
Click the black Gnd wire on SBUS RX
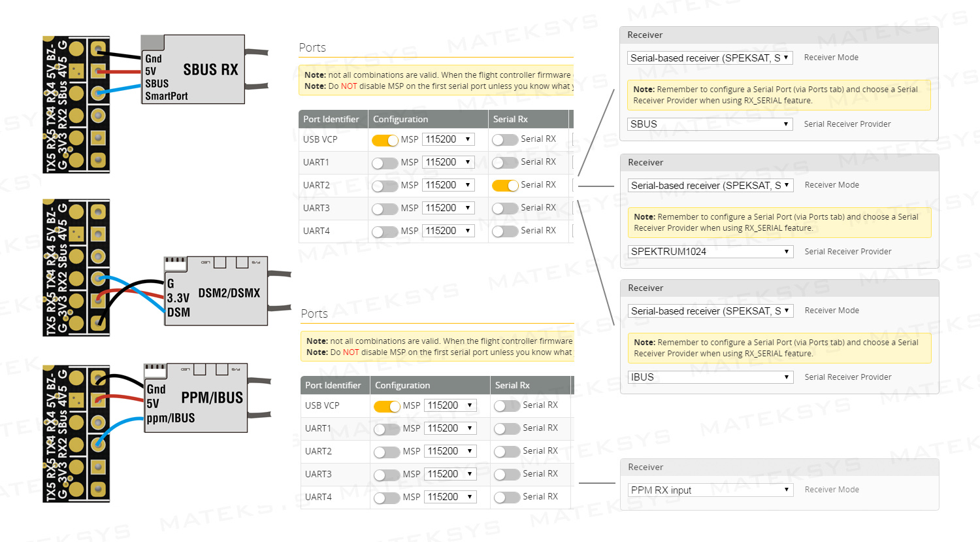120,54
